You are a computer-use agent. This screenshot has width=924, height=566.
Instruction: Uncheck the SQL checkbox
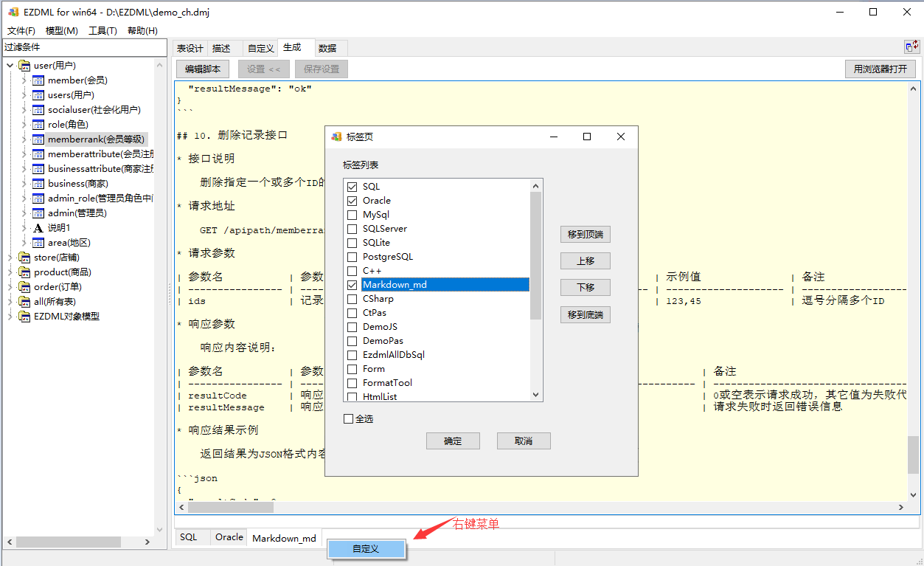(352, 187)
